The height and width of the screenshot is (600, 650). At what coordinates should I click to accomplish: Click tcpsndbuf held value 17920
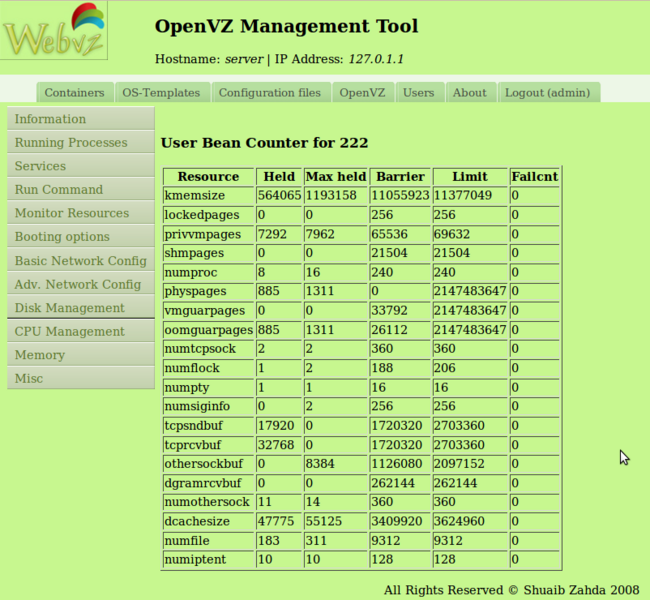(279, 425)
